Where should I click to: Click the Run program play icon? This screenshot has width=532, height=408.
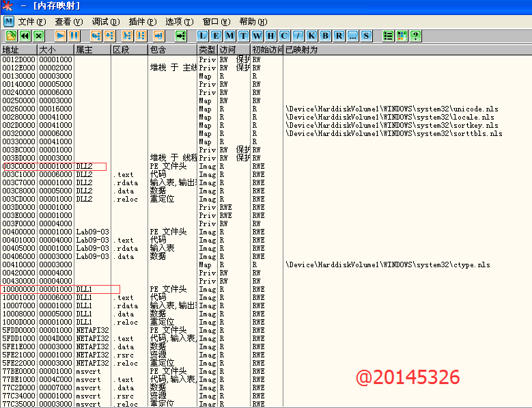click(x=61, y=36)
